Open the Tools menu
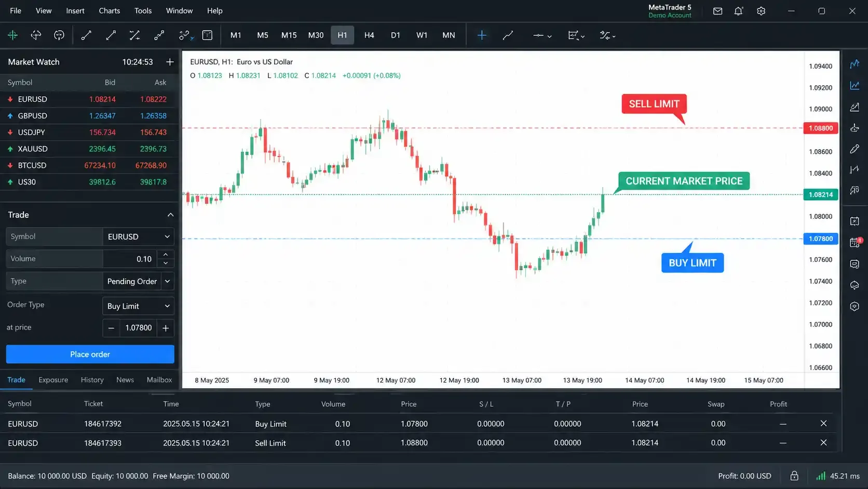 pyautogui.click(x=143, y=10)
